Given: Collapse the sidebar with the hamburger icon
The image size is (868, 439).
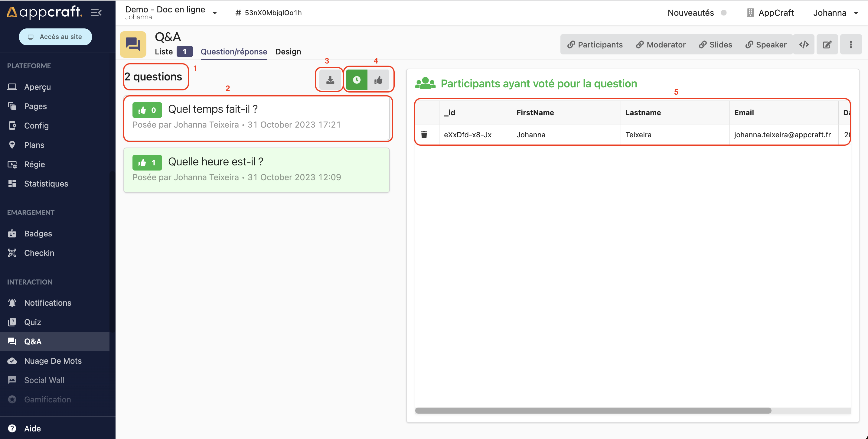Looking at the screenshot, I should pyautogui.click(x=96, y=13).
